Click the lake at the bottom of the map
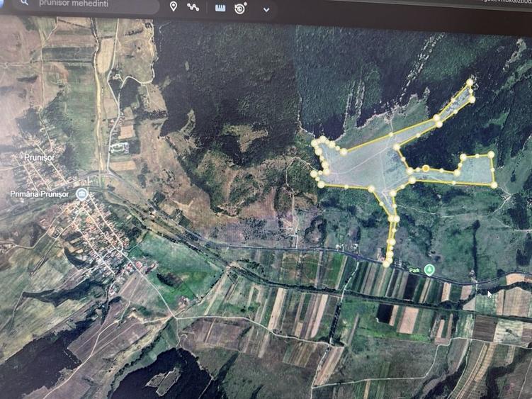The height and width of the screenshot is (399, 532). pyautogui.click(x=163, y=375)
